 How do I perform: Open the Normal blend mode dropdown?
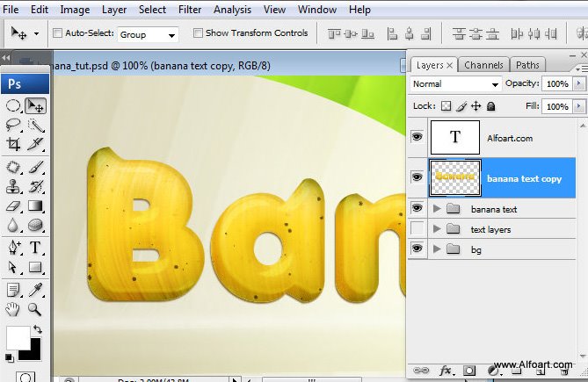[x=455, y=84]
